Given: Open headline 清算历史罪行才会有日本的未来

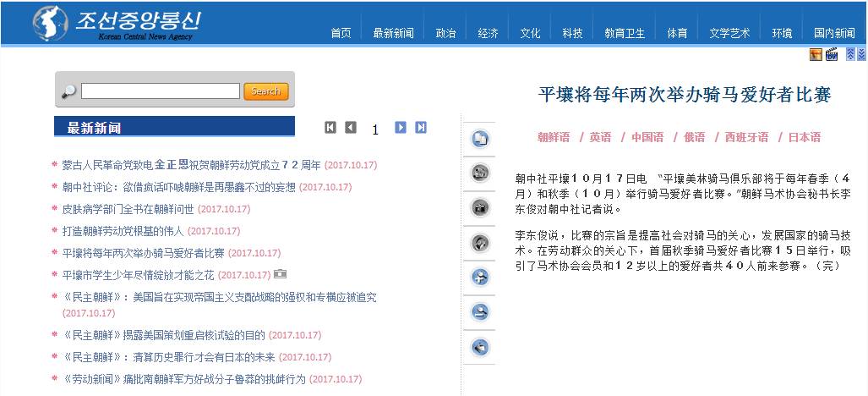Looking at the screenshot, I should coord(169,357).
